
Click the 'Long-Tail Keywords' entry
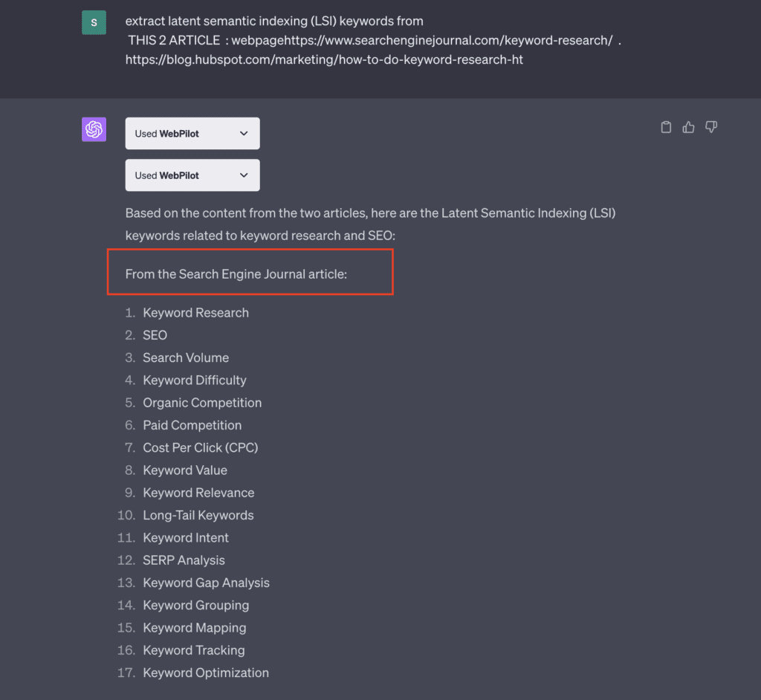(x=198, y=515)
